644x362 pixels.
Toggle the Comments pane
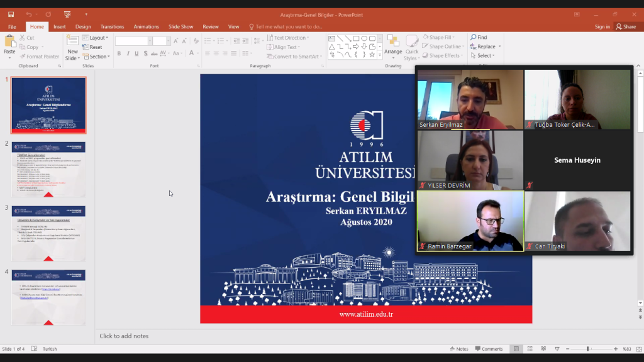[488, 349]
